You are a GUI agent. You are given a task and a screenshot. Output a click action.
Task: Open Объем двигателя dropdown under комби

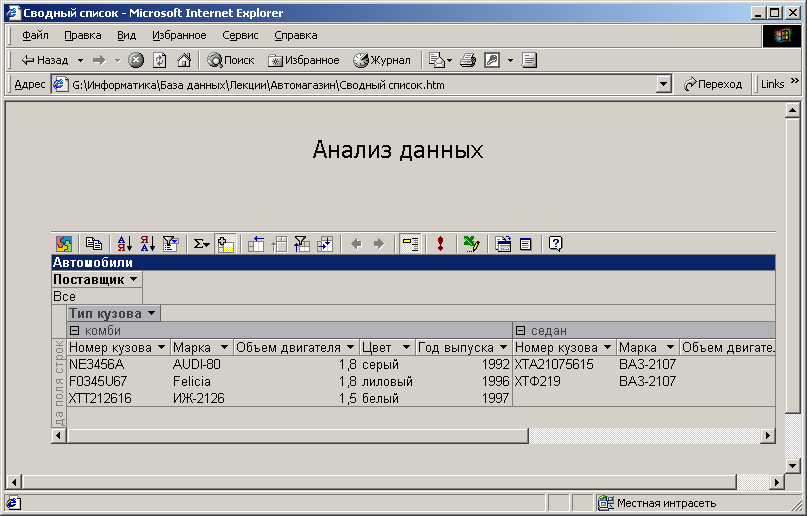[x=350, y=347]
